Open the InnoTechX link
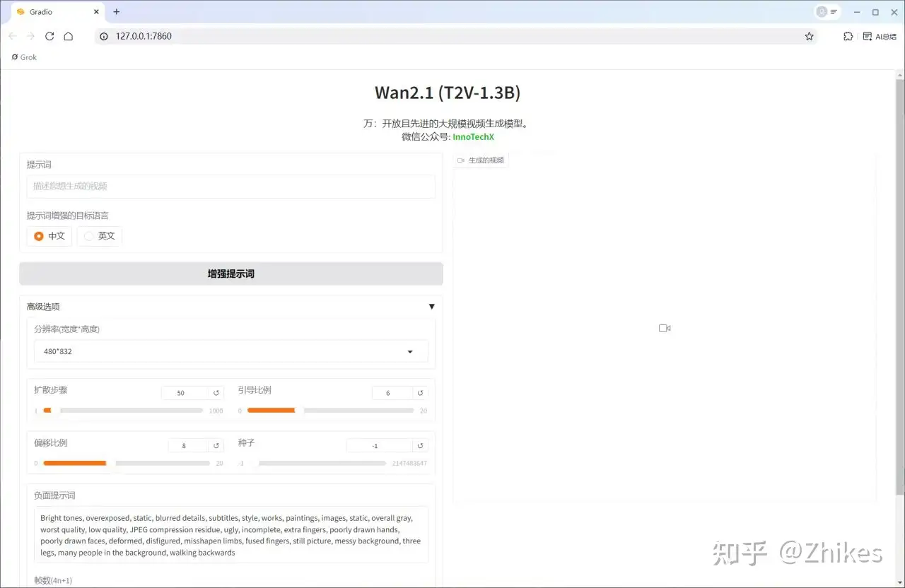Screen dimensions: 905x588 tap(473, 136)
